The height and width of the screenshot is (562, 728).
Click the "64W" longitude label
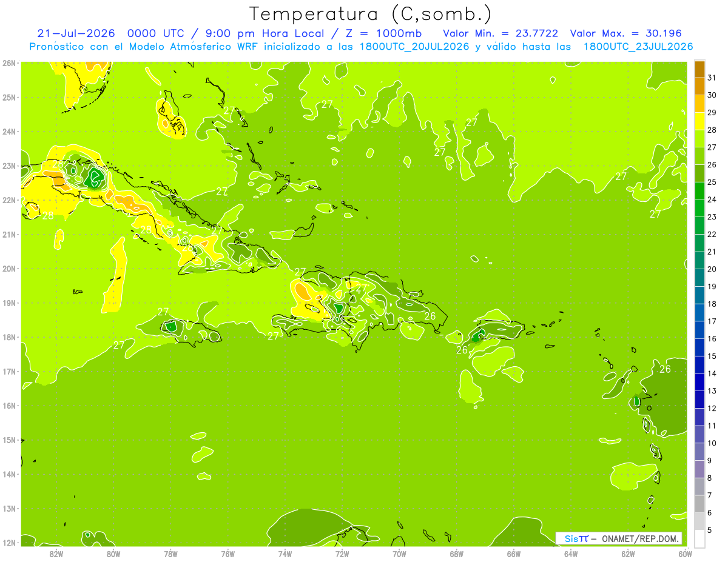coord(571,554)
